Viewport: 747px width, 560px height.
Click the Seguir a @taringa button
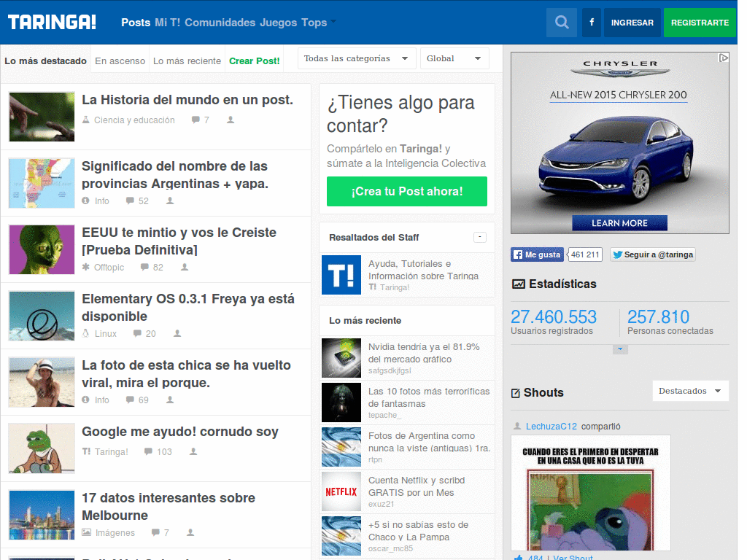point(653,254)
